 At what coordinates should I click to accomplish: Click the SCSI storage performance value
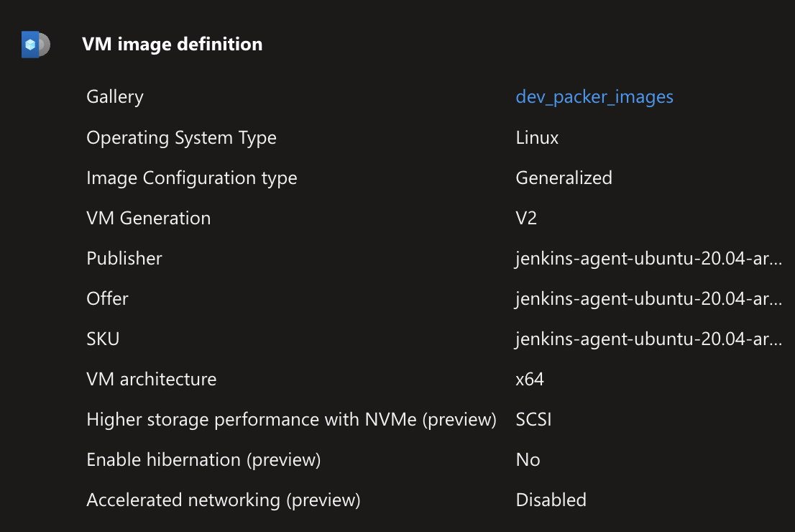533,419
